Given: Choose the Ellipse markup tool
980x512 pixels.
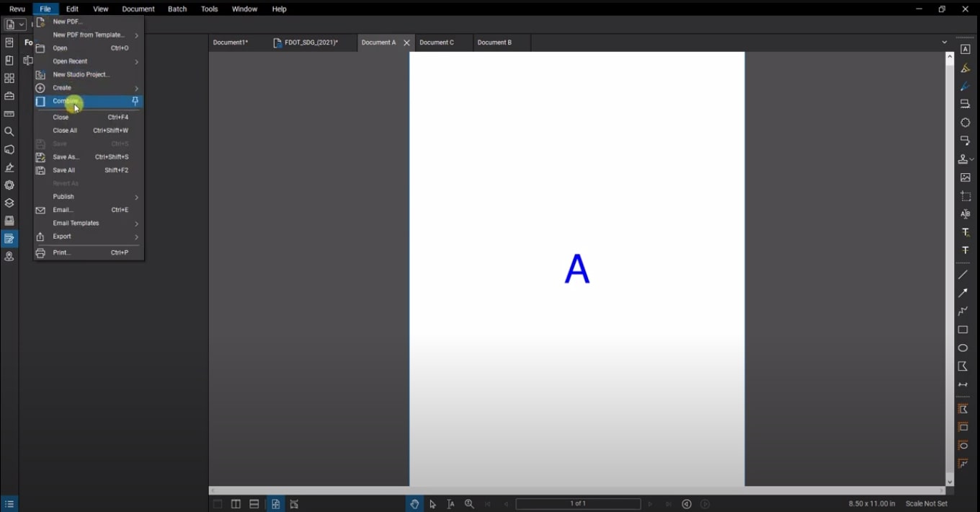Looking at the screenshot, I should click(x=963, y=348).
